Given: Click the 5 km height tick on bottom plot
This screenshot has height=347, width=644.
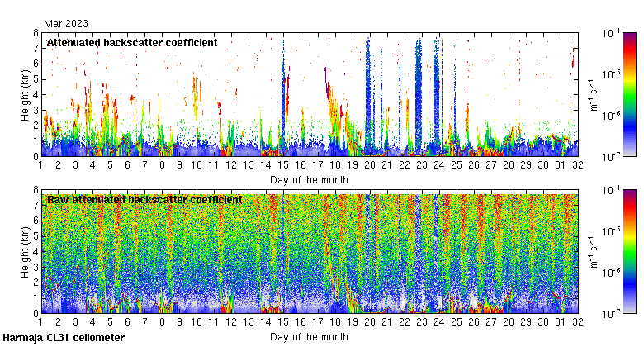Looking at the screenshot, I should click(x=36, y=236).
